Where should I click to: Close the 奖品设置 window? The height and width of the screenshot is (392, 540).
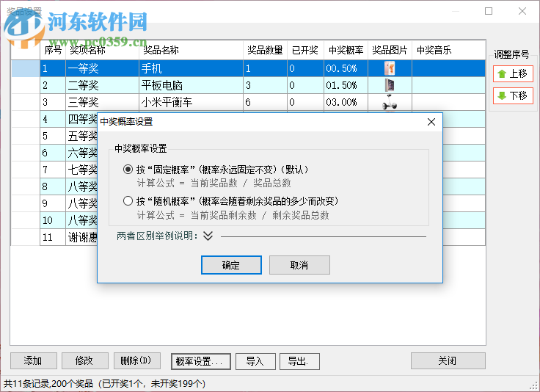coord(522,11)
